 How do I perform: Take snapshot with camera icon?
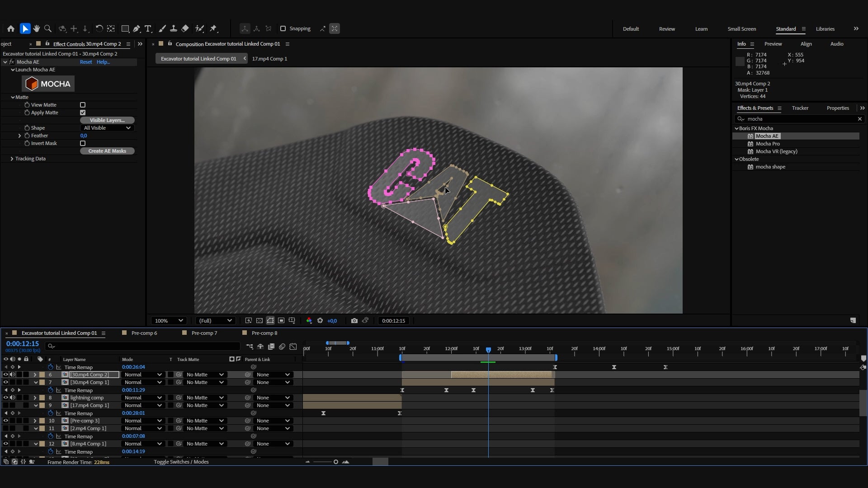354,320
